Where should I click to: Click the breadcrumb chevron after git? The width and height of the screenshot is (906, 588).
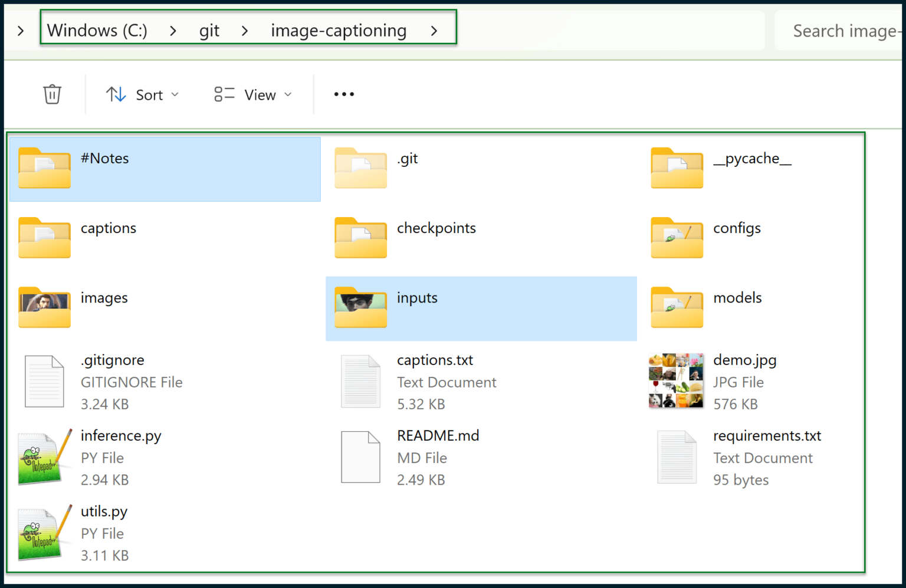click(x=244, y=30)
